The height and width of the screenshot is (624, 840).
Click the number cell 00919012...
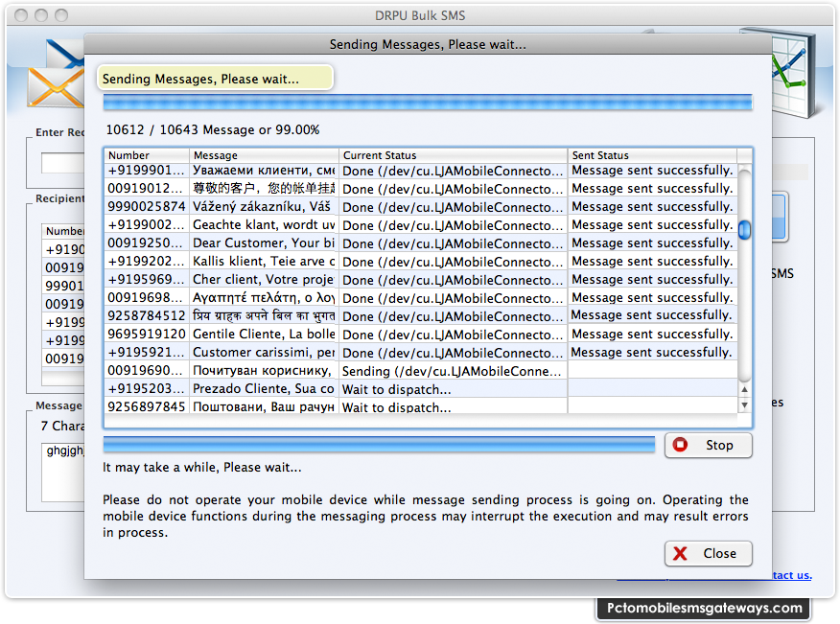(147, 189)
